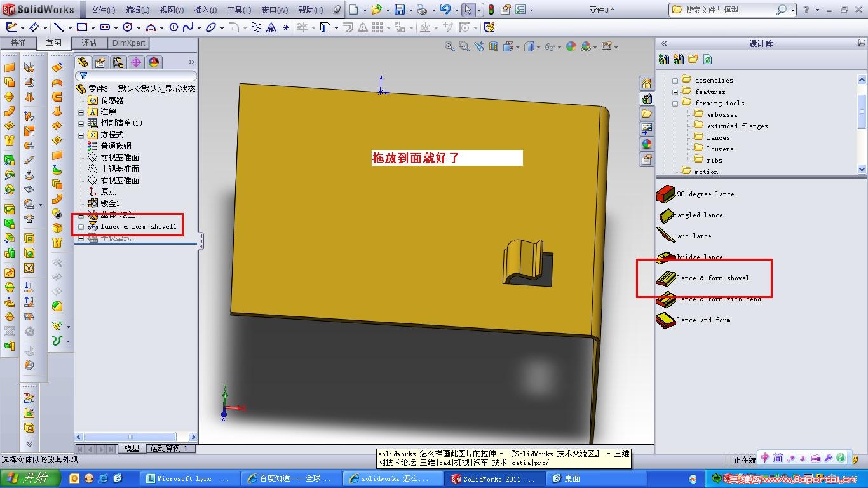Select the arc lance forming tool
Viewport: 868px width, 488px height.
[684, 236]
